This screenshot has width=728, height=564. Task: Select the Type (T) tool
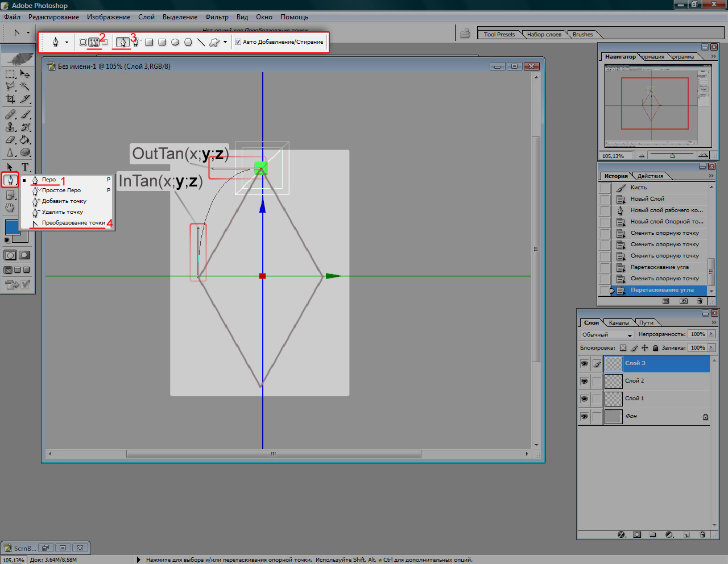(25, 167)
